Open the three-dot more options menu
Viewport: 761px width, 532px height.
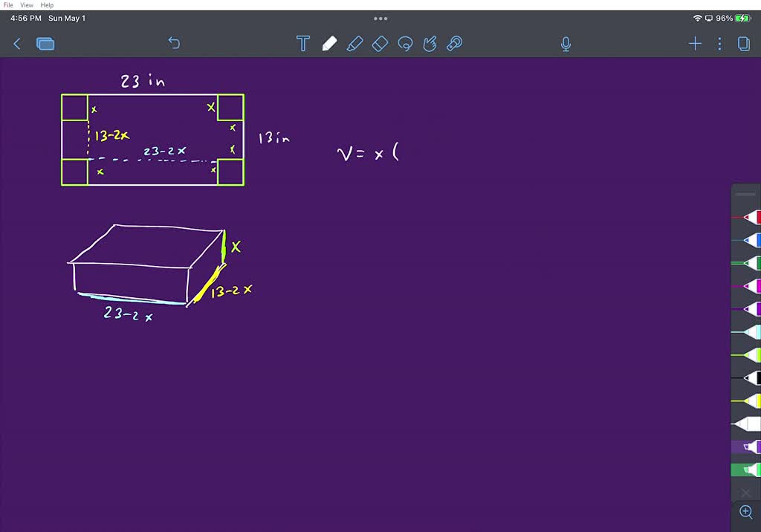pos(719,44)
